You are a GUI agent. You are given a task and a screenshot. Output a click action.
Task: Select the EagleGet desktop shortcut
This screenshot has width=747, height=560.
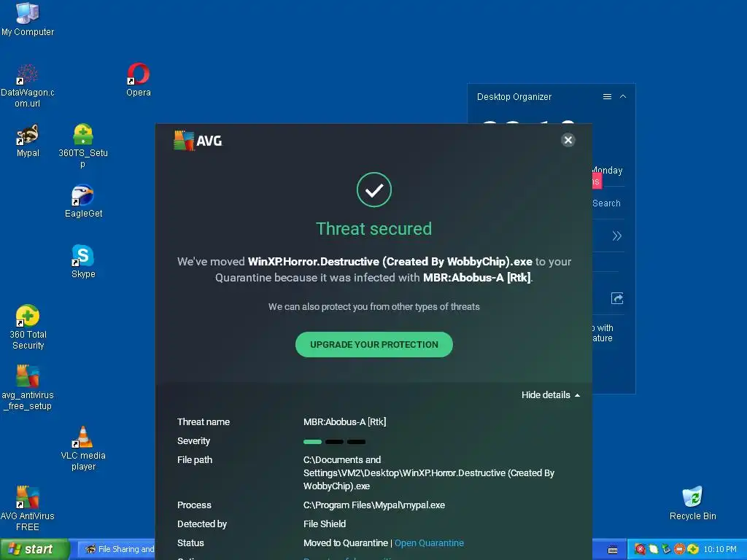(x=83, y=201)
